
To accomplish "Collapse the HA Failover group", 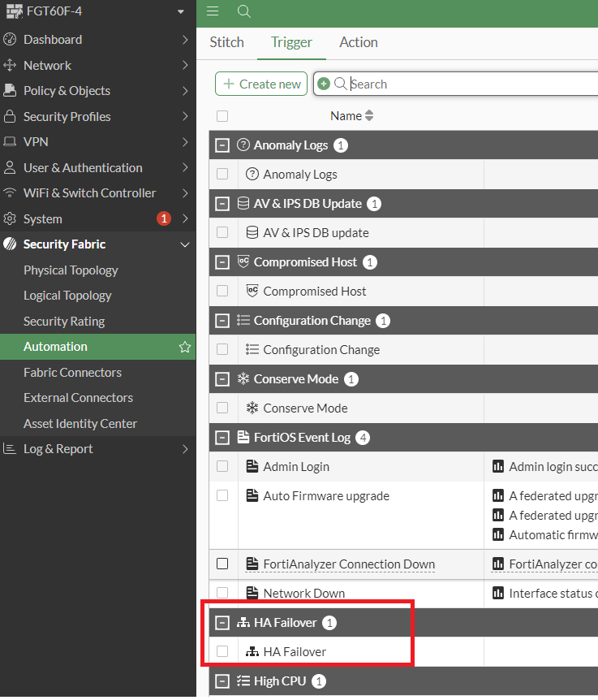I will (x=222, y=623).
